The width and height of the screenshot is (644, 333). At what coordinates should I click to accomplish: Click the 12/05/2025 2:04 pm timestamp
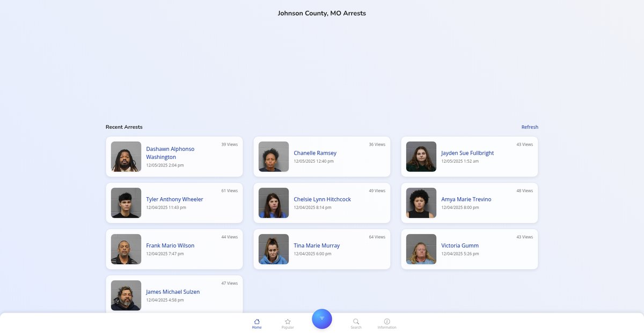coord(165,165)
